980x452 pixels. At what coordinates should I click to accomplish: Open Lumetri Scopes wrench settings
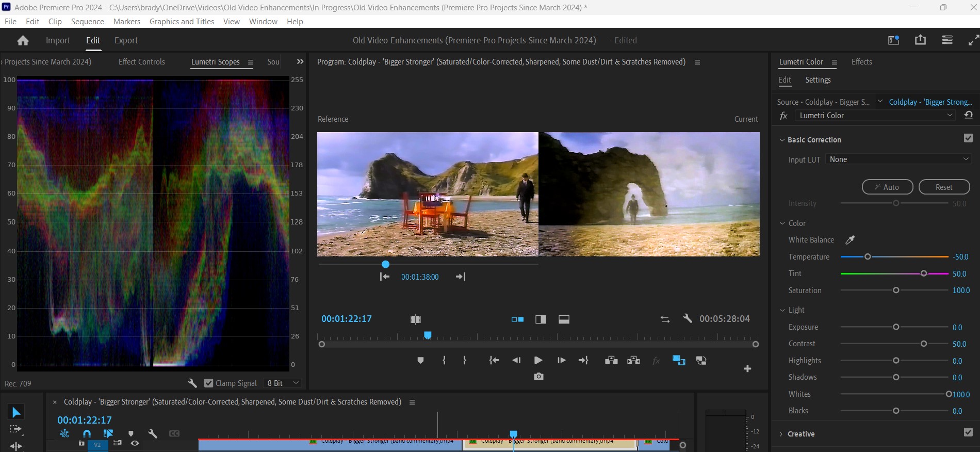pos(192,383)
